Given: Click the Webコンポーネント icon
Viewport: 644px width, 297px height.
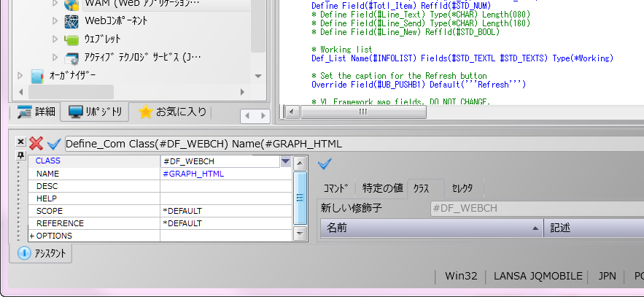Looking at the screenshot, I should pos(71,21).
